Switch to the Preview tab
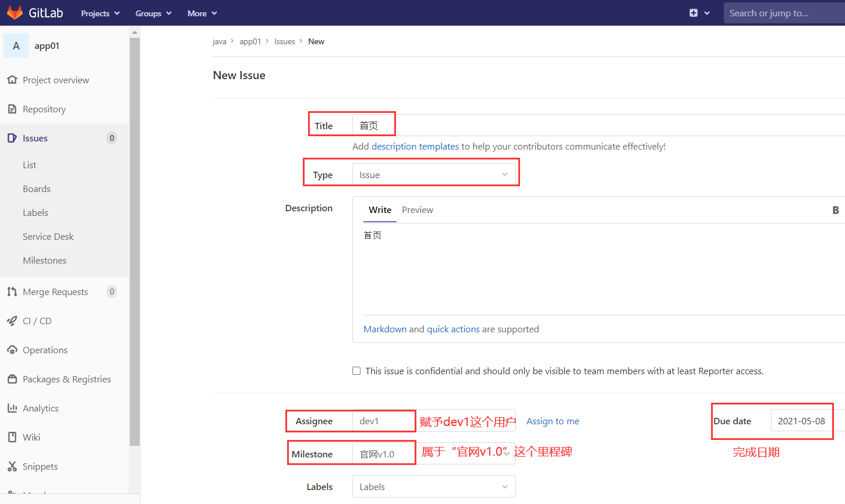 point(418,210)
